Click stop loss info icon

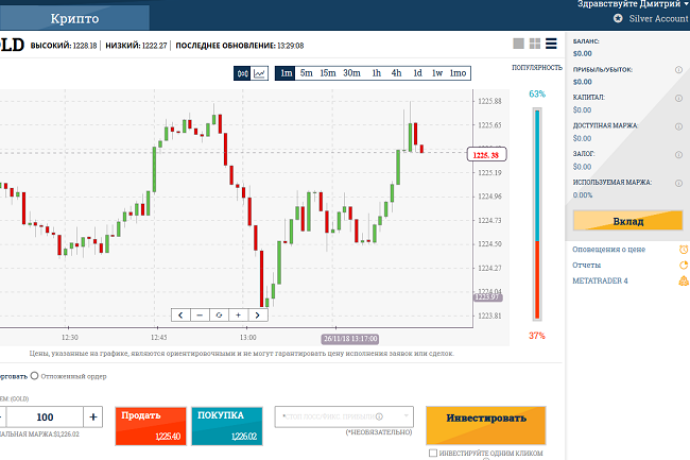coord(379,416)
